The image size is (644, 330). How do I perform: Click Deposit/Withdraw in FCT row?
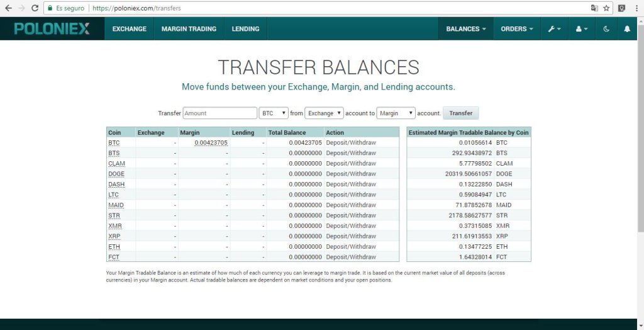(x=351, y=257)
